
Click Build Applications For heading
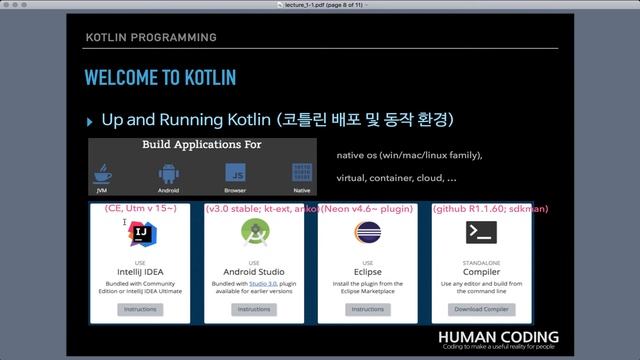pos(202,144)
